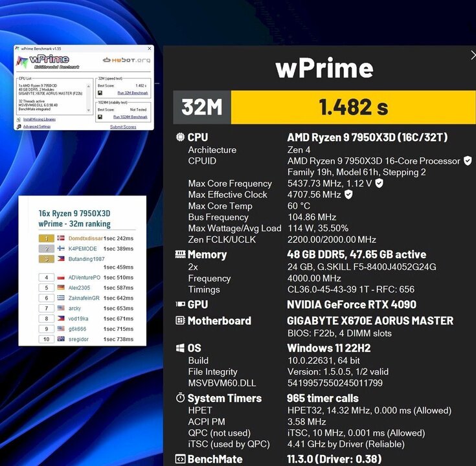The height and width of the screenshot is (466, 476).
Task: Click the BenchMate code-bracket icon
Action: (x=180, y=459)
